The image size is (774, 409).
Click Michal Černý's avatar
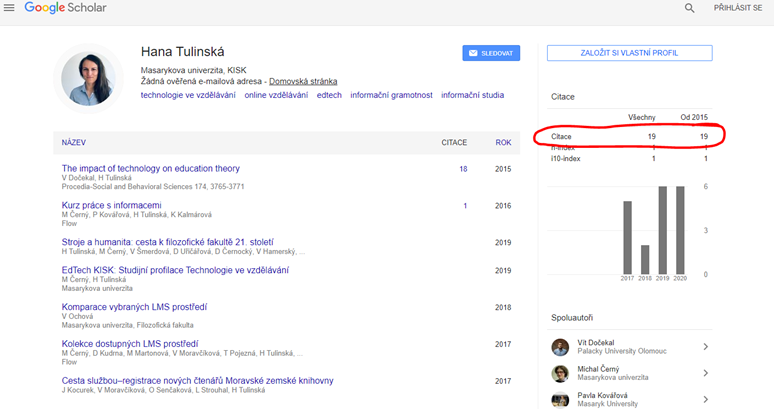[561, 373]
